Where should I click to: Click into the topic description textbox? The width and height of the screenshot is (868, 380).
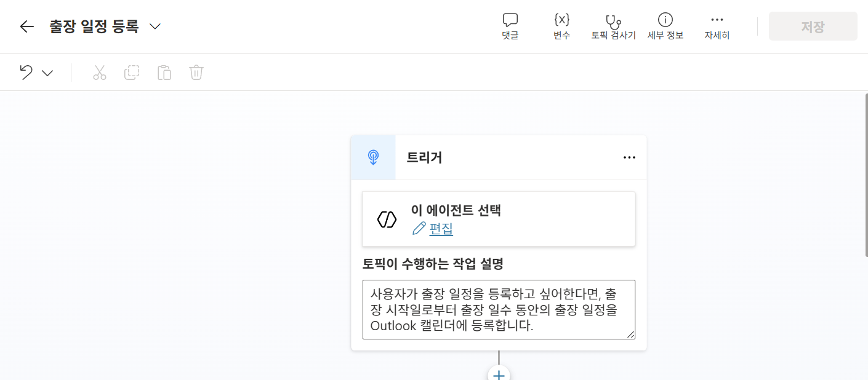[x=499, y=309]
